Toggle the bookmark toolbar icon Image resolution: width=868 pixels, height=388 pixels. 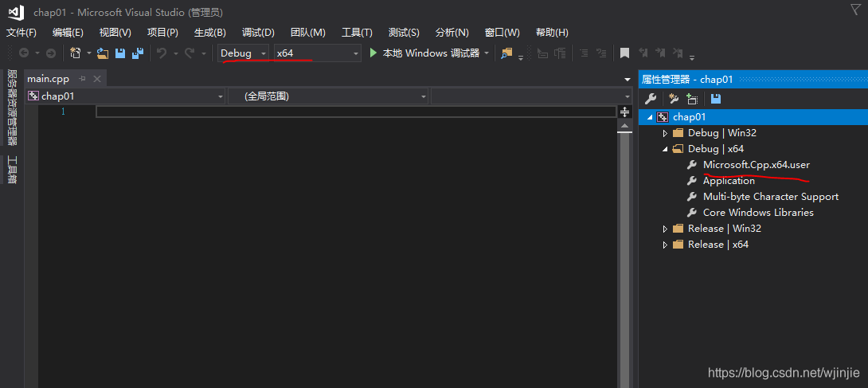coord(624,53)
